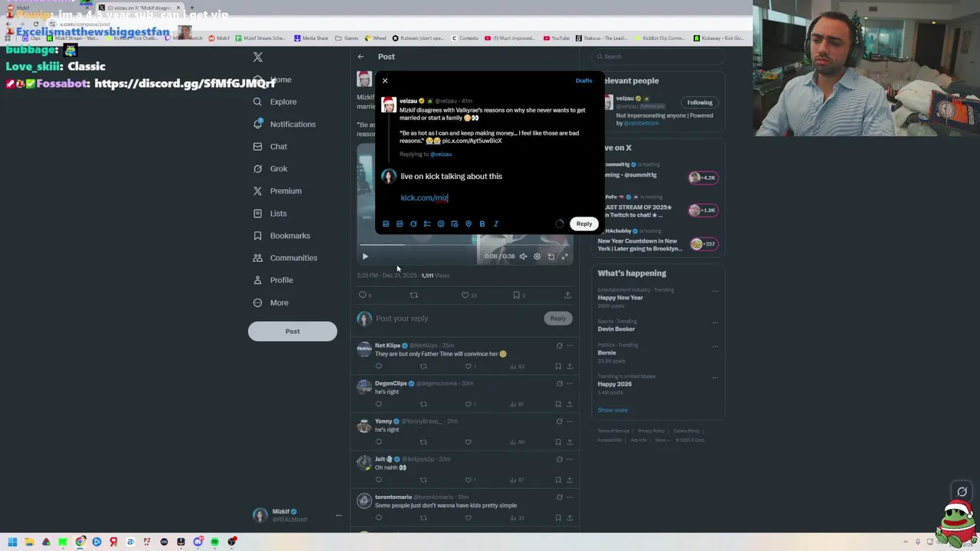Open Spotify from the taskbar
980x551 pixels.
(214, 542)
